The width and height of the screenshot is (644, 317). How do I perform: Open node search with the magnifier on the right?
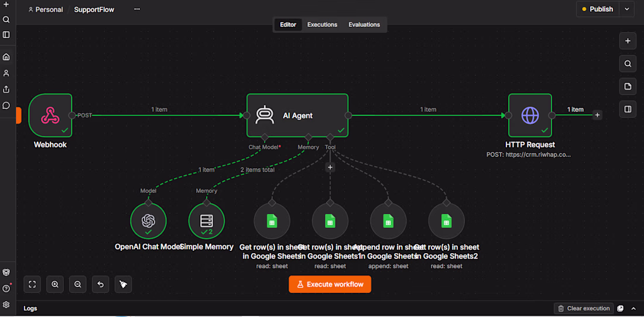628,64
